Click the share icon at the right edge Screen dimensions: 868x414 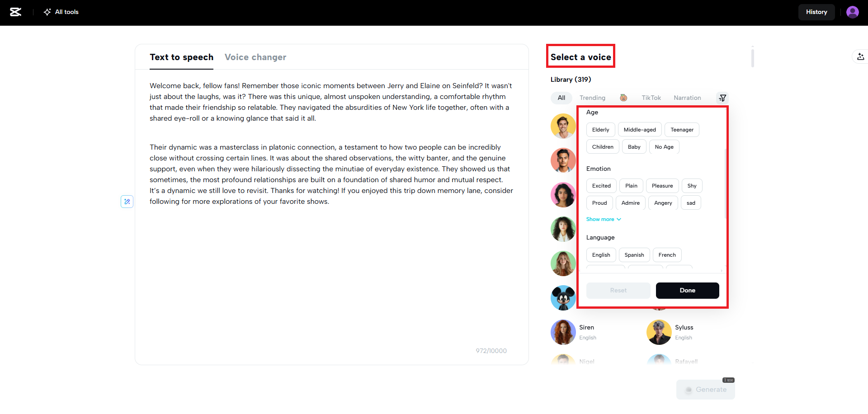pyautogui.click(x=860, y=57)
